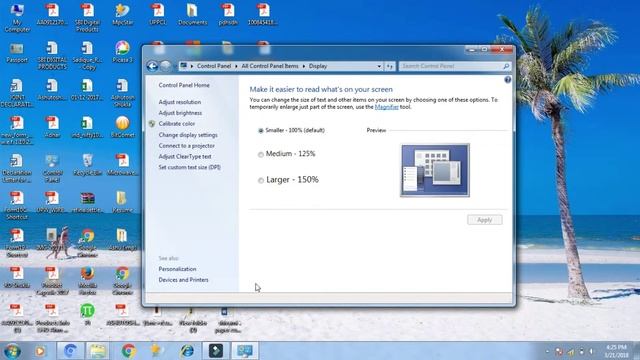Open Devices and Printers link
Image resolution: width=640 pixels, height=360 pixels.
click(183, 280)
